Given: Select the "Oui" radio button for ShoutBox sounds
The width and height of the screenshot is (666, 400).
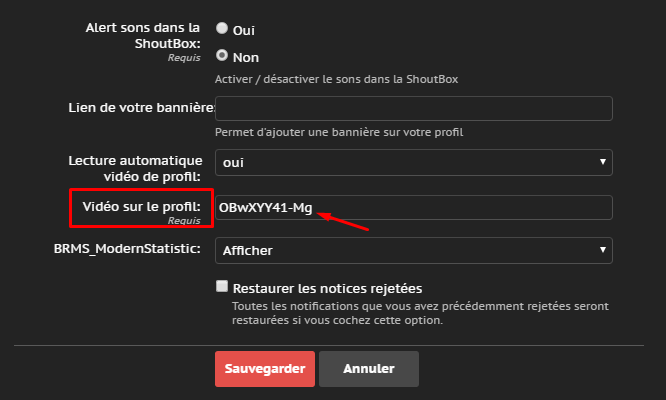Looking at the screenshot, I should pyautogui.click(x=222, y=29).
